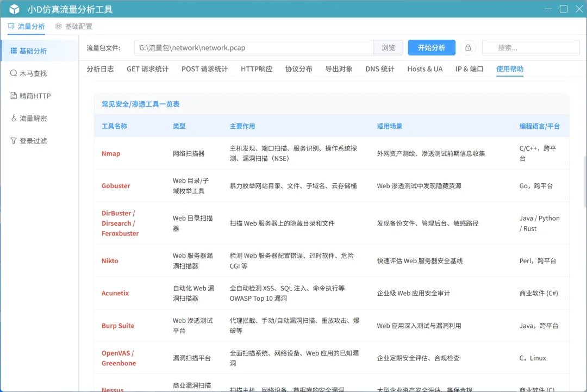Click the 登录过滤 funnel icon
Viewport: 587px width, 392px height.
[14, 140]
